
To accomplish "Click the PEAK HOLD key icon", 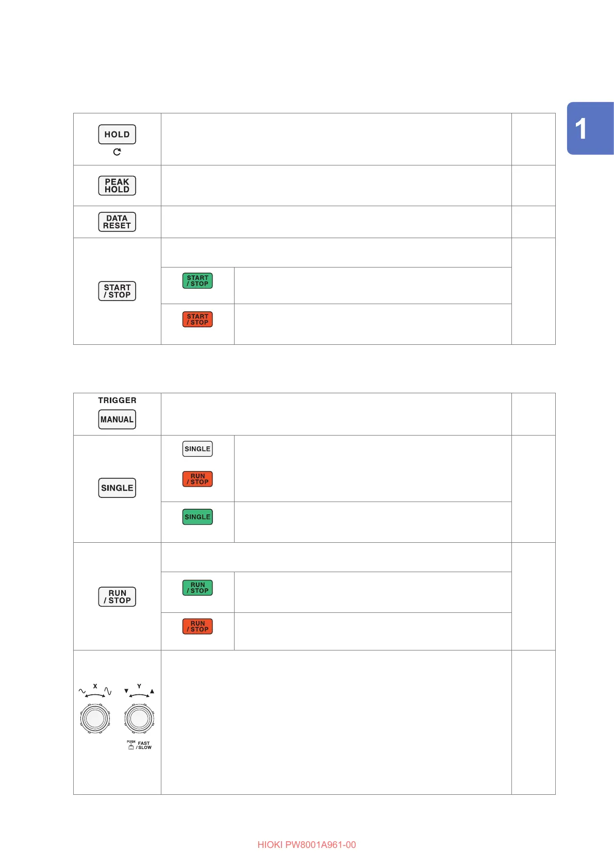I will [117, 186].
